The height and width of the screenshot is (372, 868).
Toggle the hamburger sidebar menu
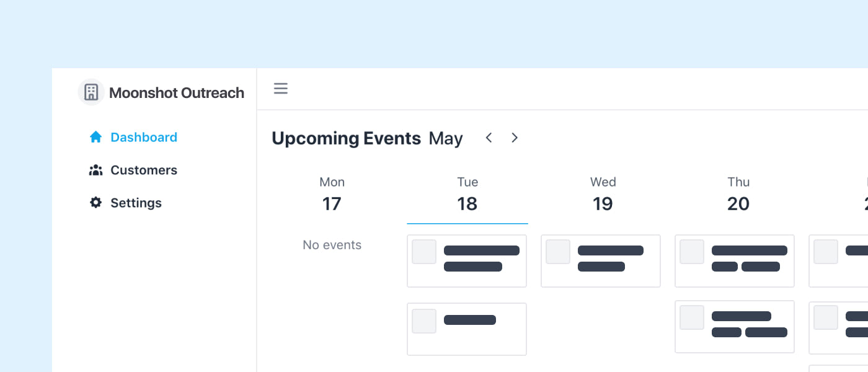(281, 89)
